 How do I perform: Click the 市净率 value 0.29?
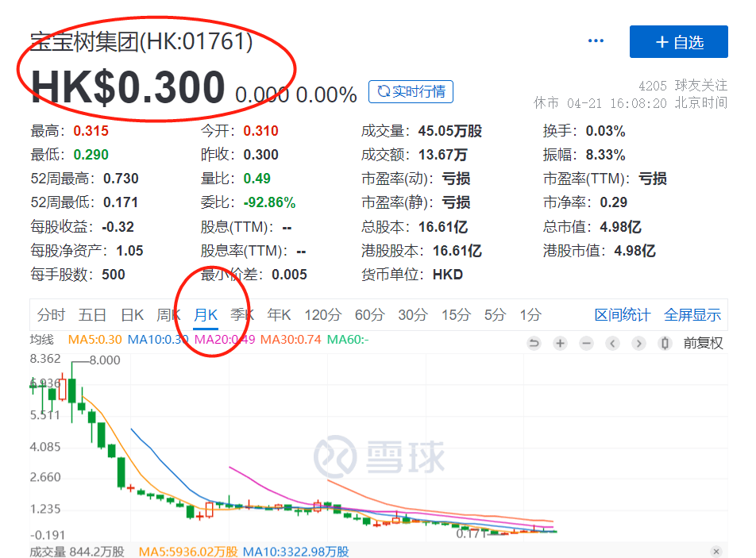click(613, 202)
